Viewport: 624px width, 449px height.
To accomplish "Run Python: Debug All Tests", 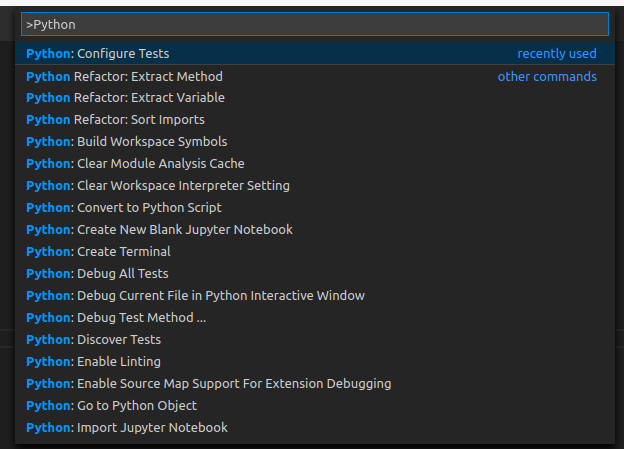I will click(x=315, y=274).
